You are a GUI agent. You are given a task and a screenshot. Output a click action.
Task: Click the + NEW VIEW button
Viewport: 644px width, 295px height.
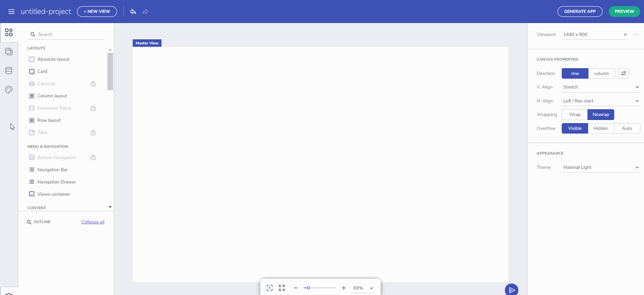pos(97,12)
